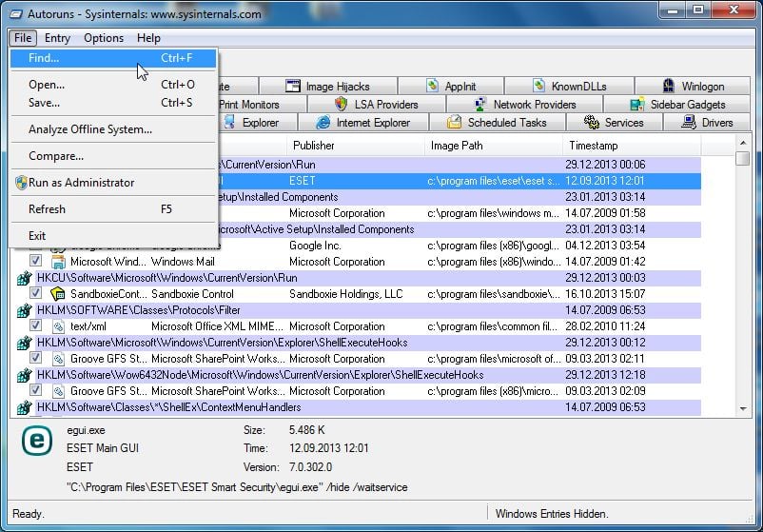
Task: Click the Services tab gear icon
Action: pyautogui.click(x=591, y=123)
